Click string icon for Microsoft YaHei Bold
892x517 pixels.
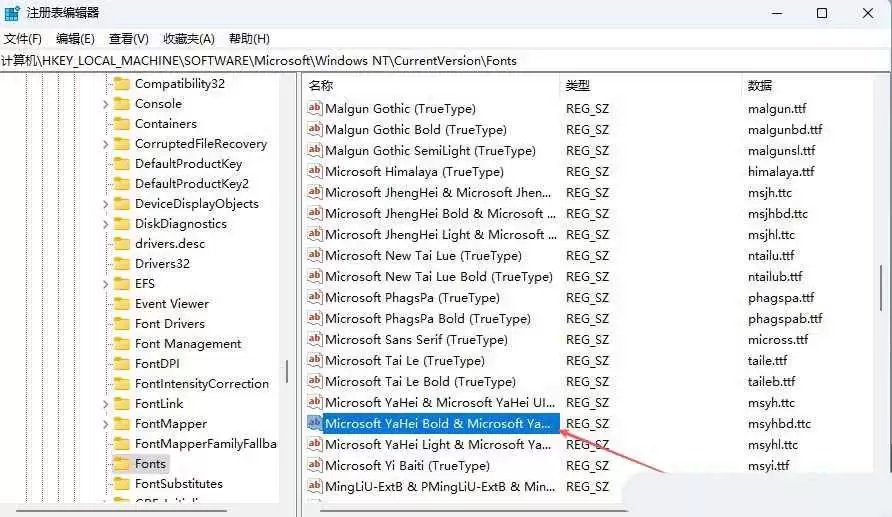click(315, 423)
